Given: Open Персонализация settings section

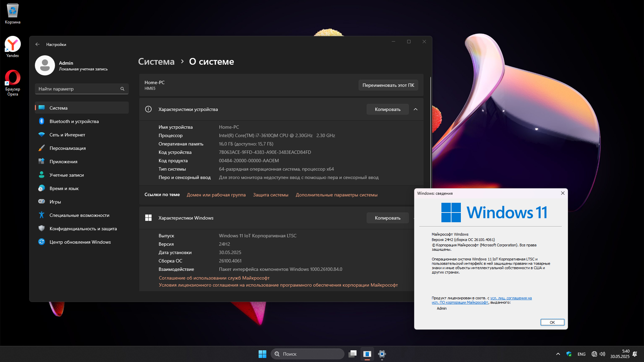Looking at the screenshot, I should (x=67, y=148).
